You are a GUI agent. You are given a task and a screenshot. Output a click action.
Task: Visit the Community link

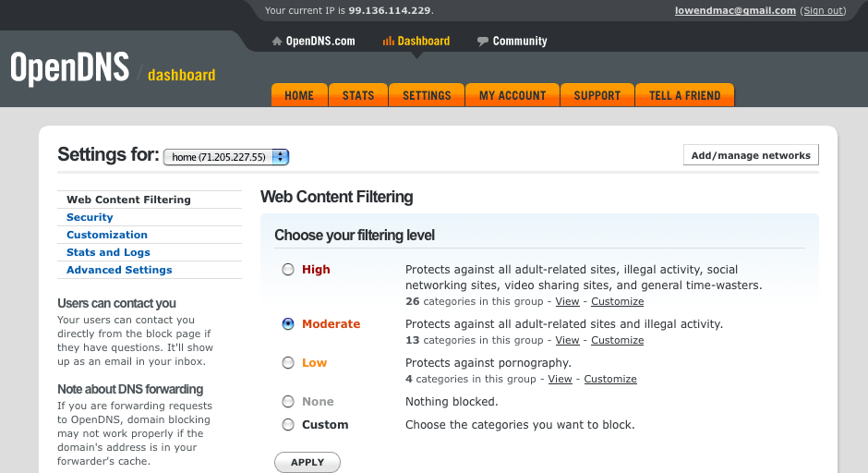coord(520,41)
